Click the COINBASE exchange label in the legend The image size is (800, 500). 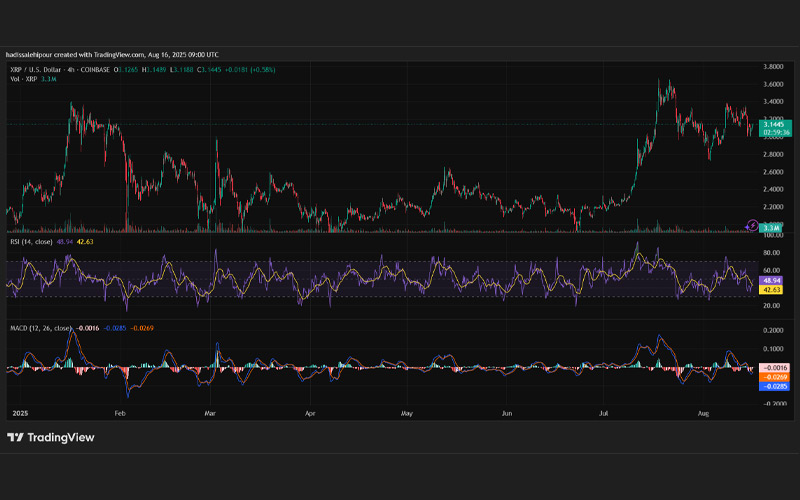(x=95, y=69)
